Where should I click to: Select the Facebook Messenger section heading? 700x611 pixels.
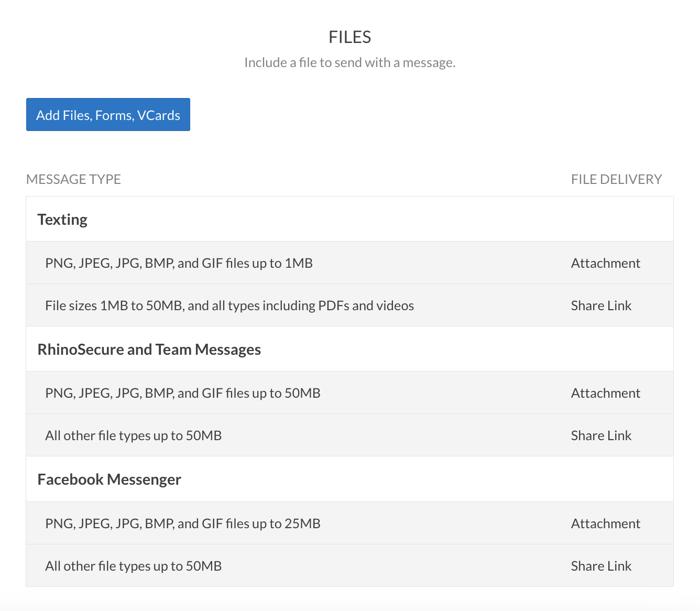point(110,479)
